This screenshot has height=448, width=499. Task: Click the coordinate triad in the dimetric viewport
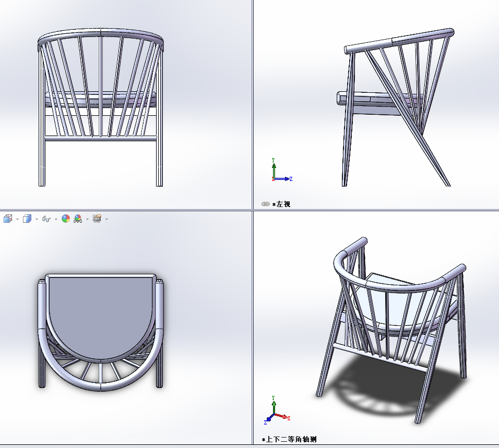click(x=277, y=411)
